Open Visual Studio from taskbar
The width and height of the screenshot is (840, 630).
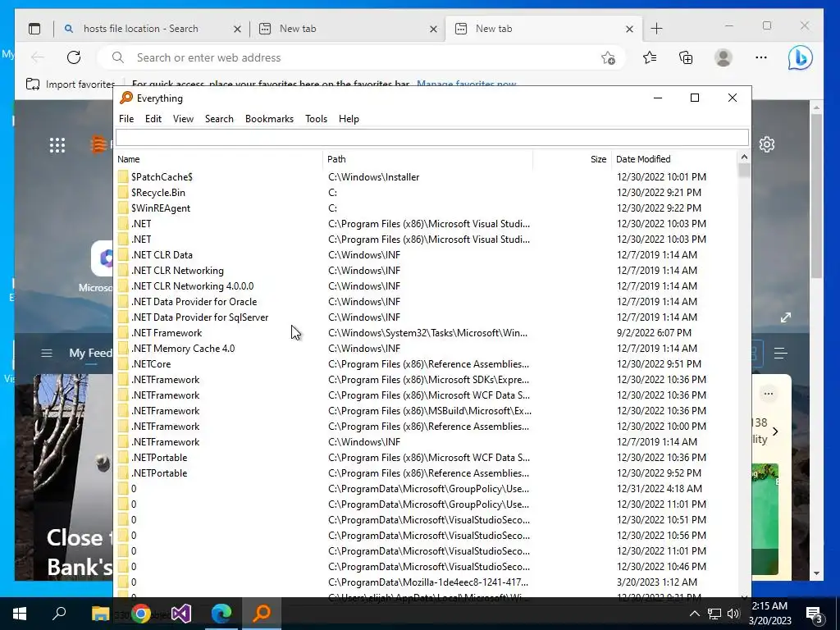[181, 614]
